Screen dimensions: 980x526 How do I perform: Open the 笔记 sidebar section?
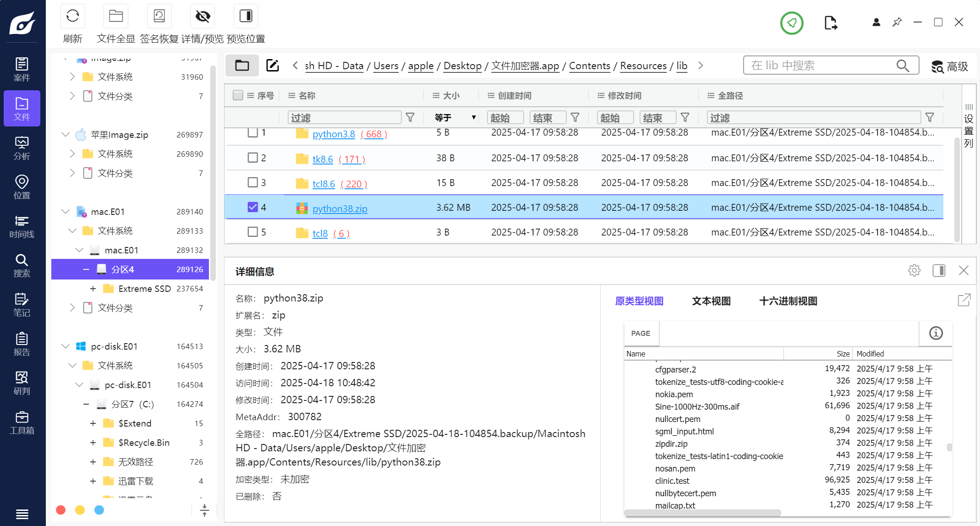click(22, 305)
